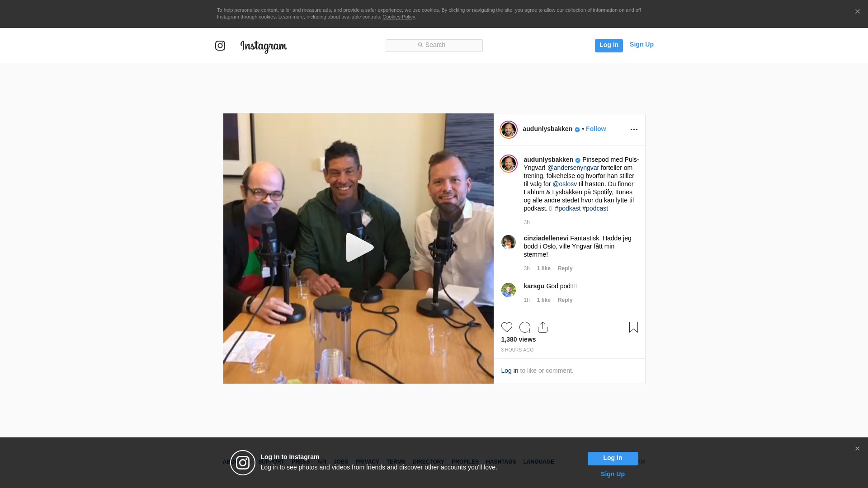
Task: Follow audunlysbakken
Action: (x=595, y=129)
